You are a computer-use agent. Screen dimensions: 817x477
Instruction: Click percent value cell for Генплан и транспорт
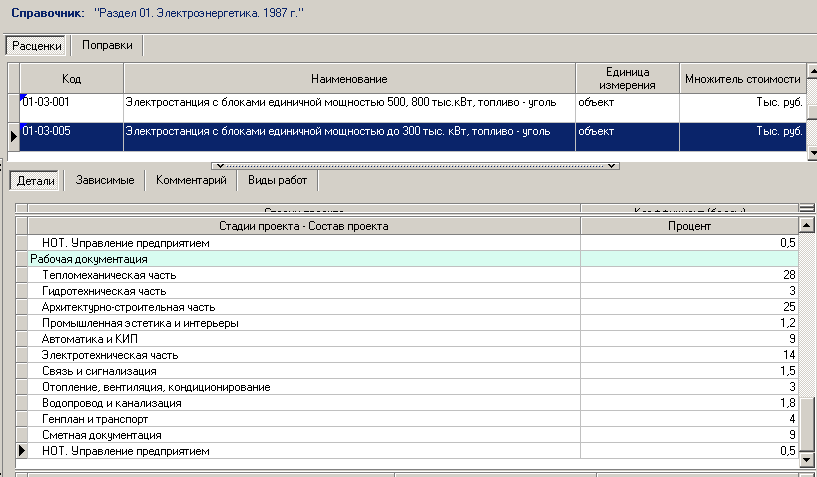tap(689, 419)
